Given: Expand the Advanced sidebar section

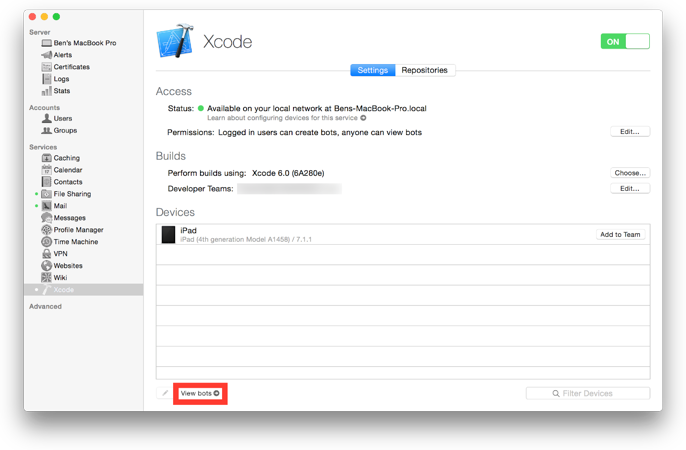Looking at the screenshot, I should click(46, 307).
